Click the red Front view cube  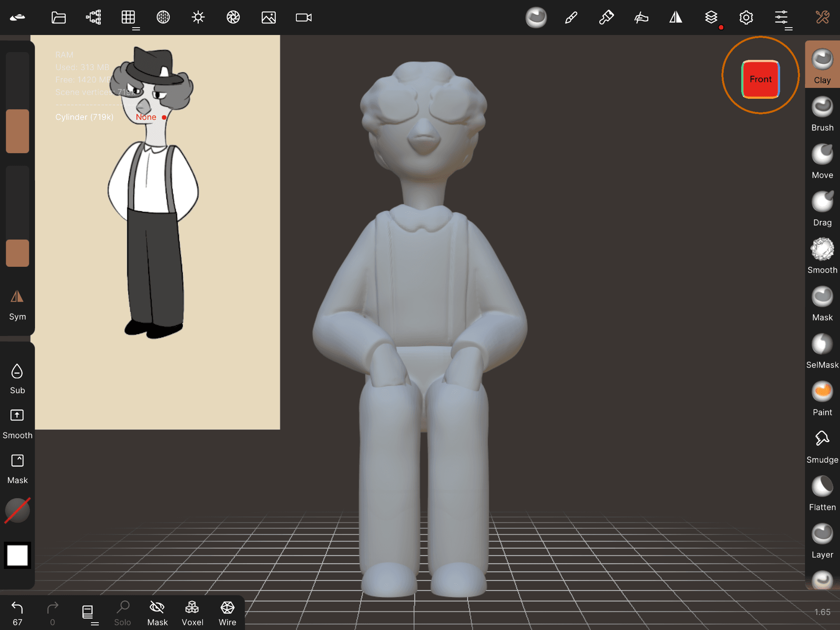760,79
